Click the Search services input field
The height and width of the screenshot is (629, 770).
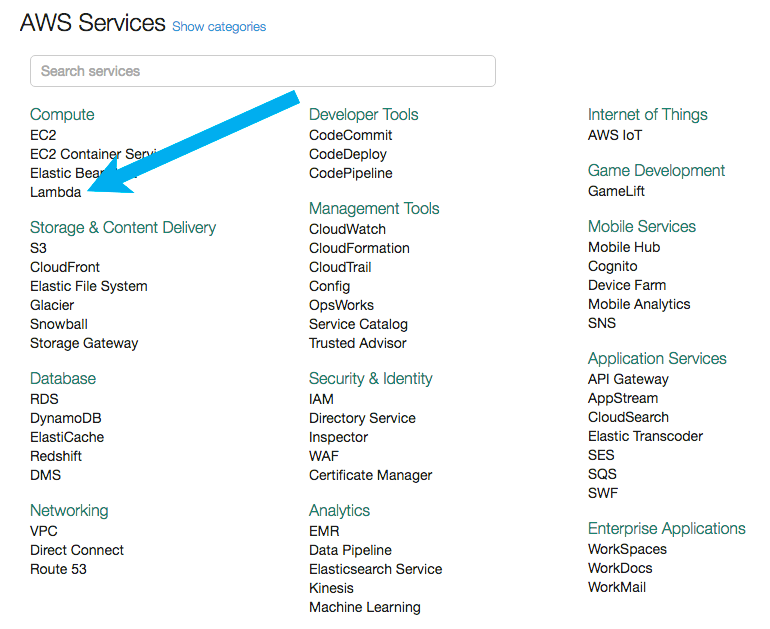coord(262,71)
